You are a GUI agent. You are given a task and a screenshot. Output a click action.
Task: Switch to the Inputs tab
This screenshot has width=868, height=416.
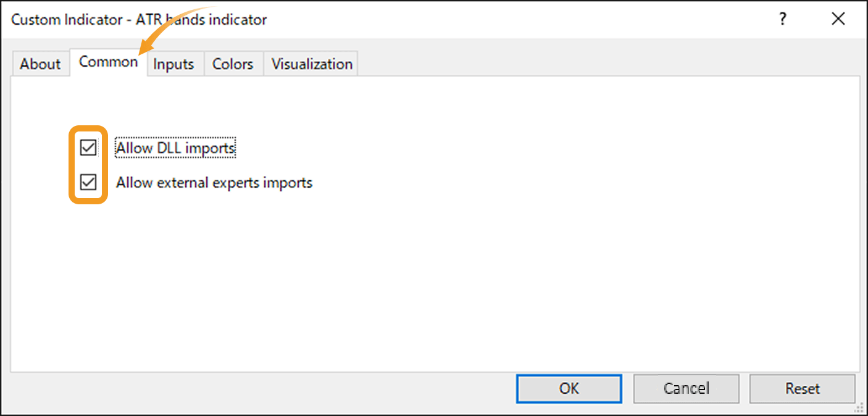173,64
